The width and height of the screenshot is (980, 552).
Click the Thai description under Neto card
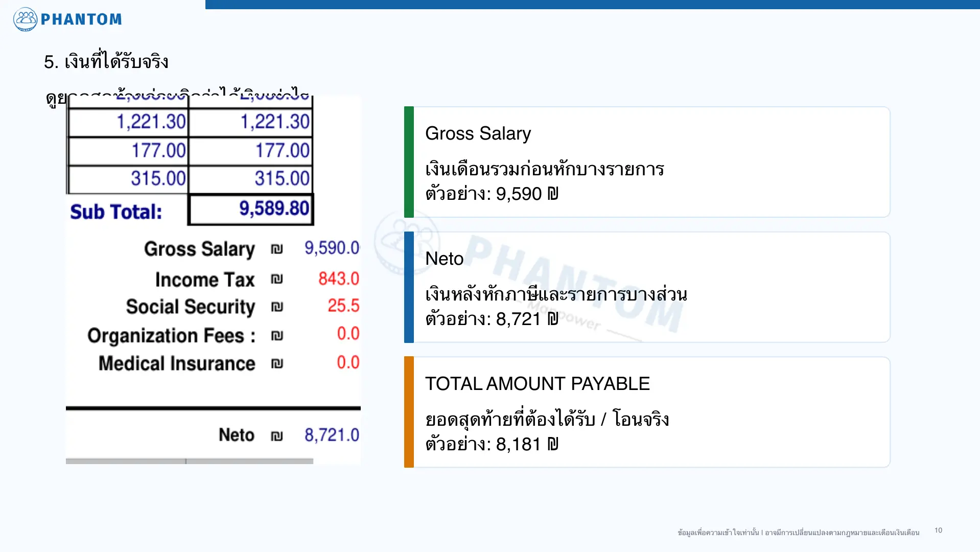(x=556, y=295)
